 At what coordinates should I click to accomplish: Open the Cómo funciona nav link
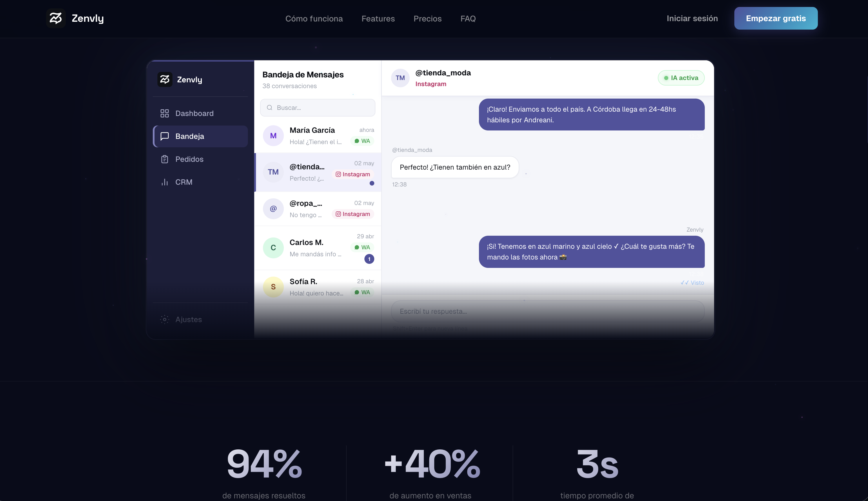(x=314, y=19)
